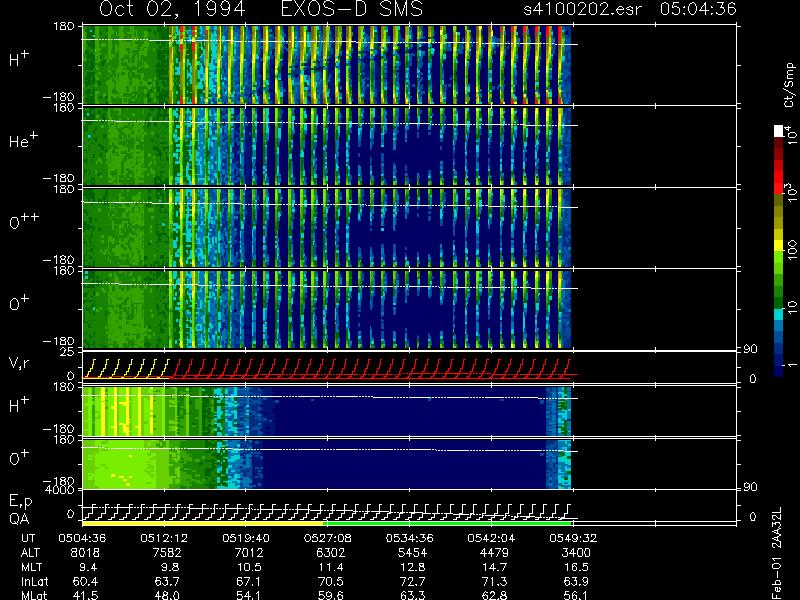Click the InLat value "72.7"
The width and height of the screenshot is (800, 600).
click(413, 581)
